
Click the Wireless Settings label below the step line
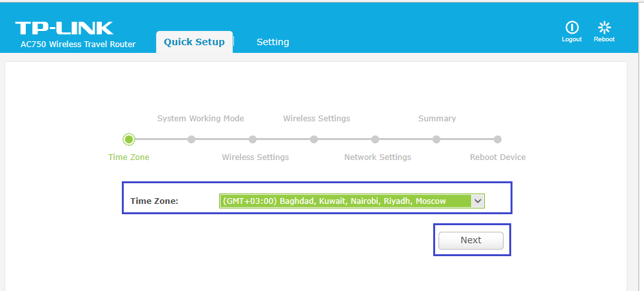tap(255, 157)
